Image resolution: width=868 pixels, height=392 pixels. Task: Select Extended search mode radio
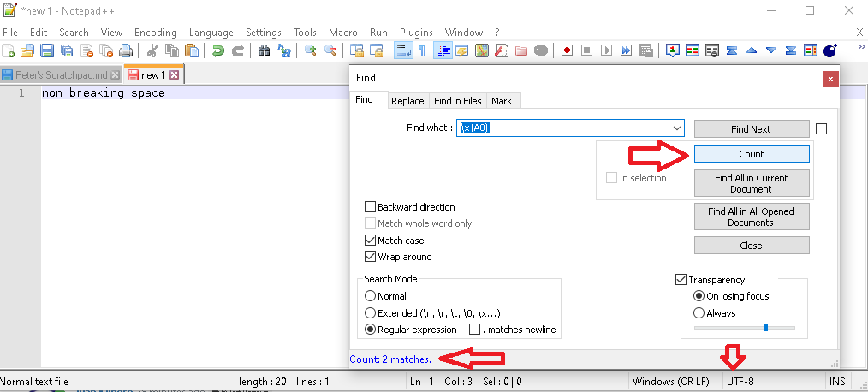tap(370, 312)
